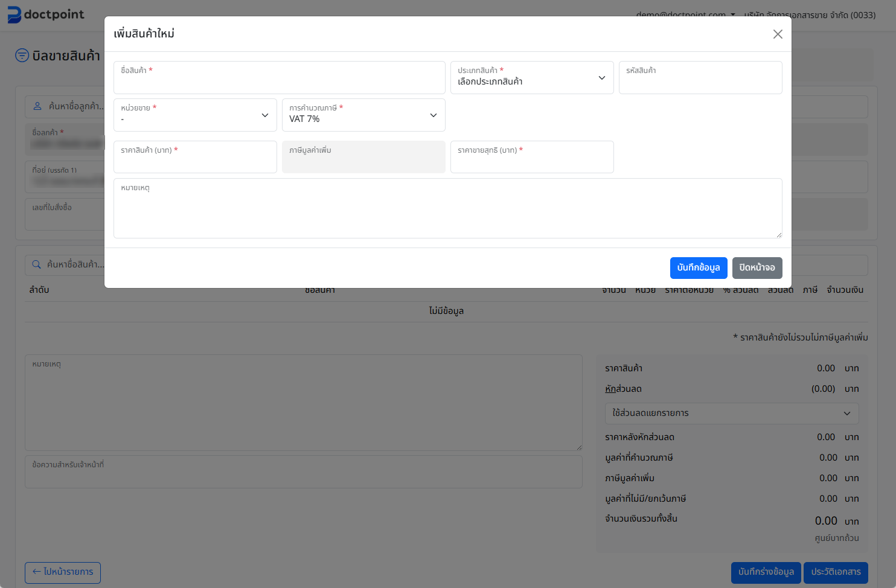This screenshot has width=896, height=588.
Task: Click the ราคาขายสุทธิ (บาท) net price field
Action: click(531, 161)
